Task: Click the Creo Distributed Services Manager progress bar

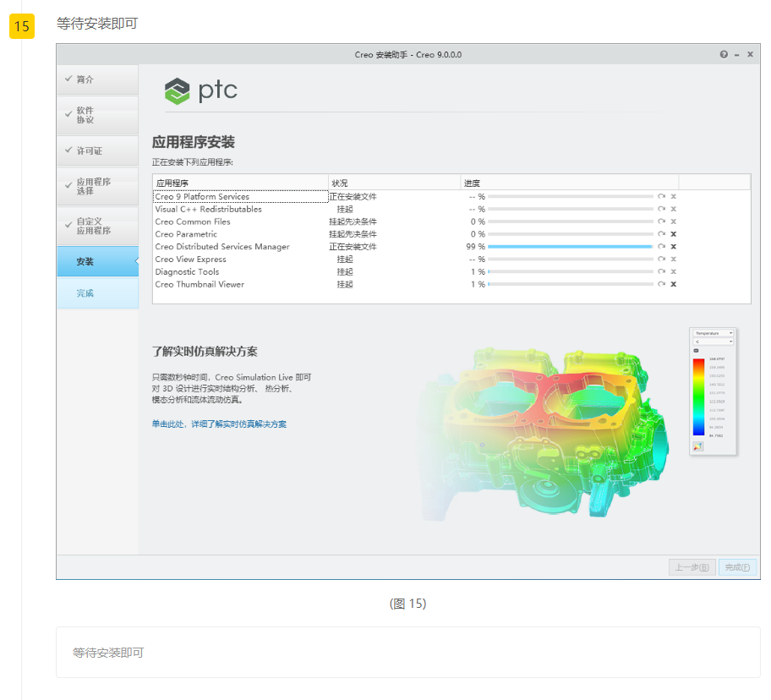Action: pyautogui.click(x=571, y=247)
